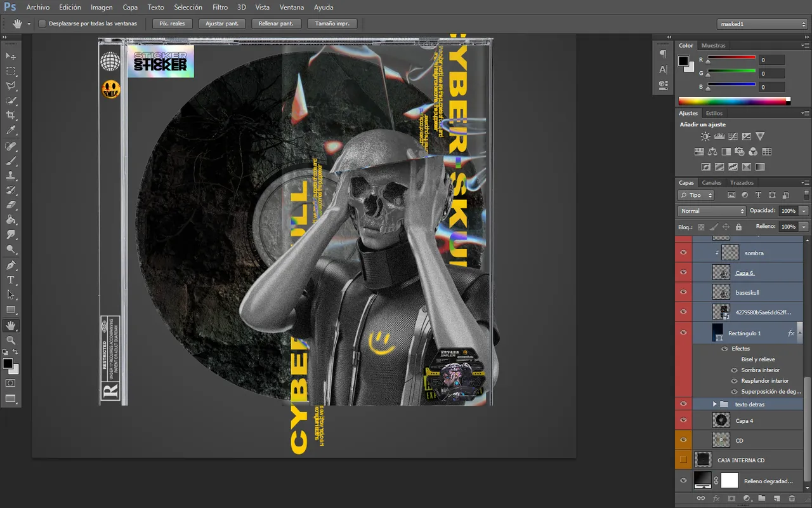Open the Filtro menu

click(220, 8)
